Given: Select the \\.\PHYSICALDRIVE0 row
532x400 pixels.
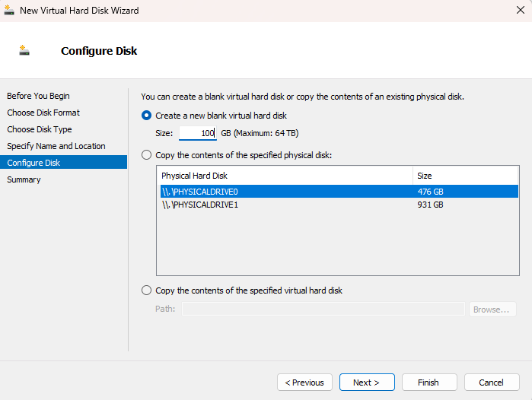Looking at the screenshot, I should 339,192.
